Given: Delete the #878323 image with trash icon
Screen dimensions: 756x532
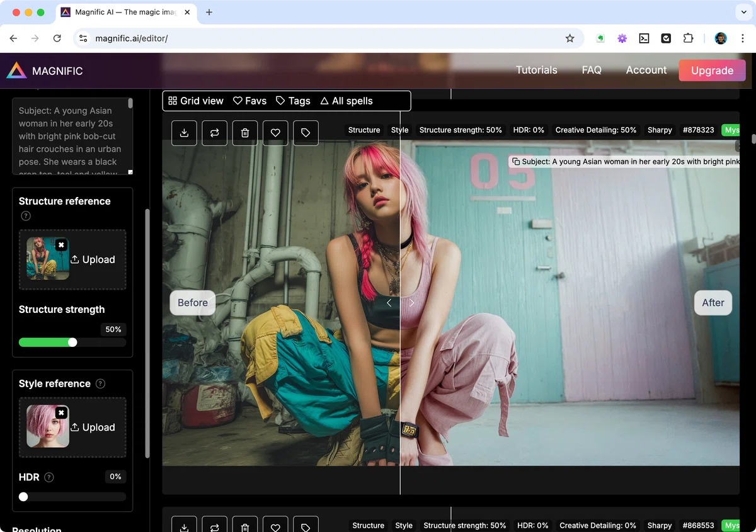Looking at the screenshot, I should click(x=245, y=133).
